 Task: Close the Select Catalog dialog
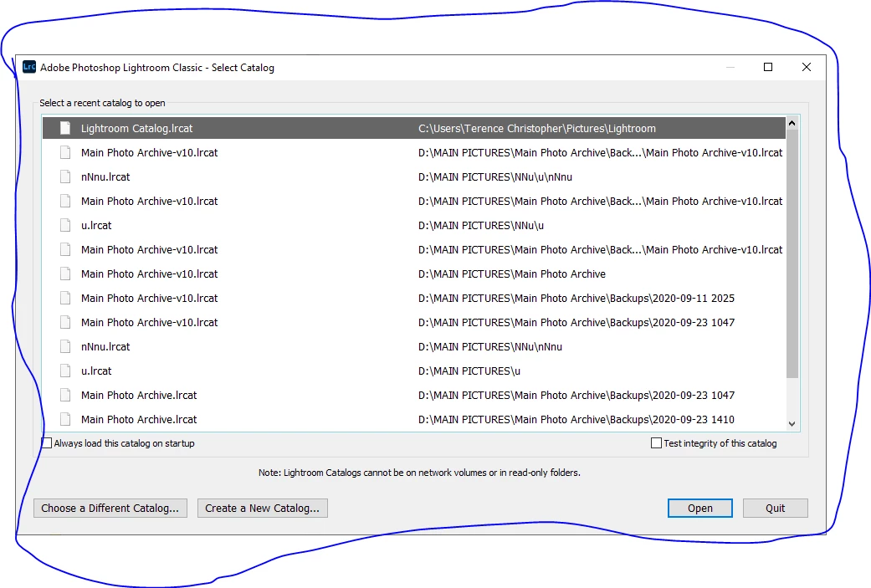[x=807, y=67]
